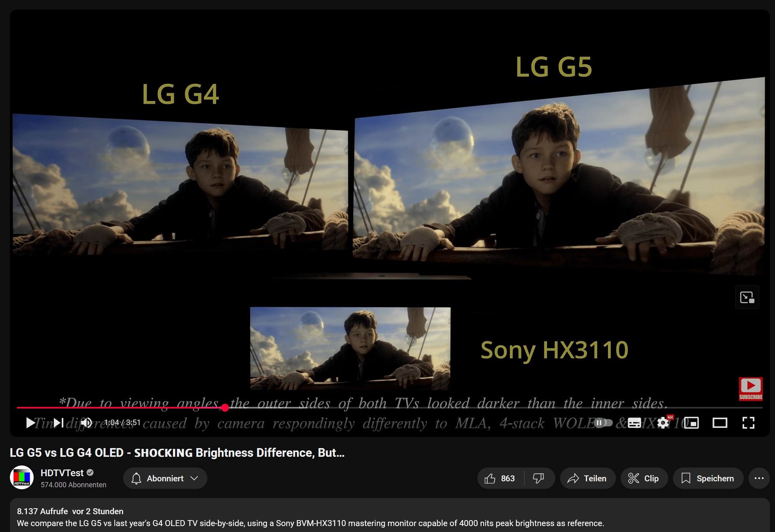Open Abonniert notification dropdown

pyautogui.click(x=165, y=478)
